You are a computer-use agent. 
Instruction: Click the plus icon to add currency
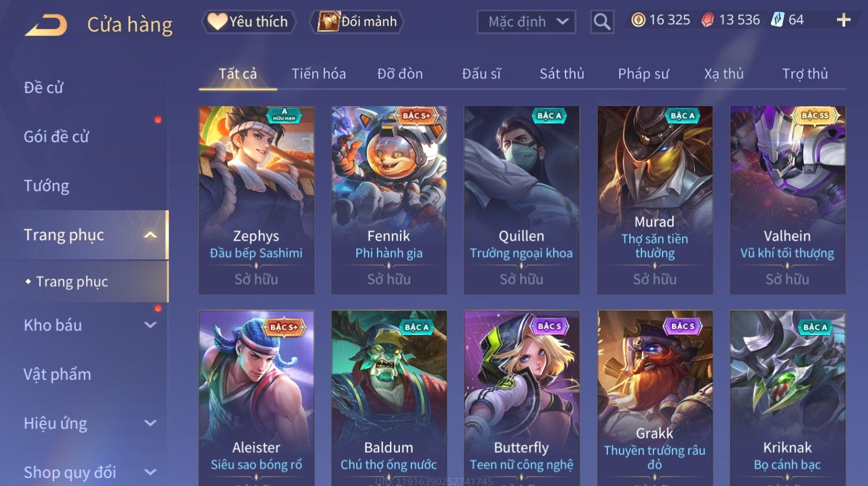point(843,20)
